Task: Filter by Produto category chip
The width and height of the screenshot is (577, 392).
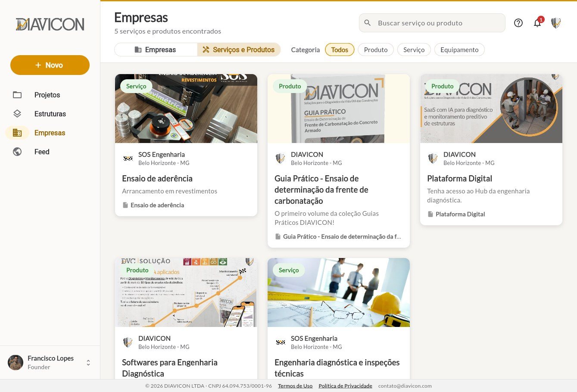Action: pyautogui.click(x=376, y=50)
